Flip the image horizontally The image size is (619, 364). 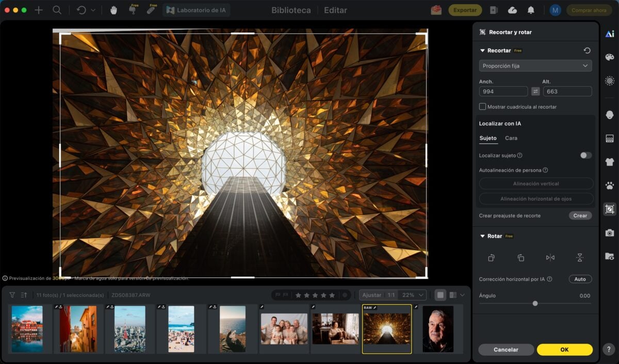click(x=550, y=257)
